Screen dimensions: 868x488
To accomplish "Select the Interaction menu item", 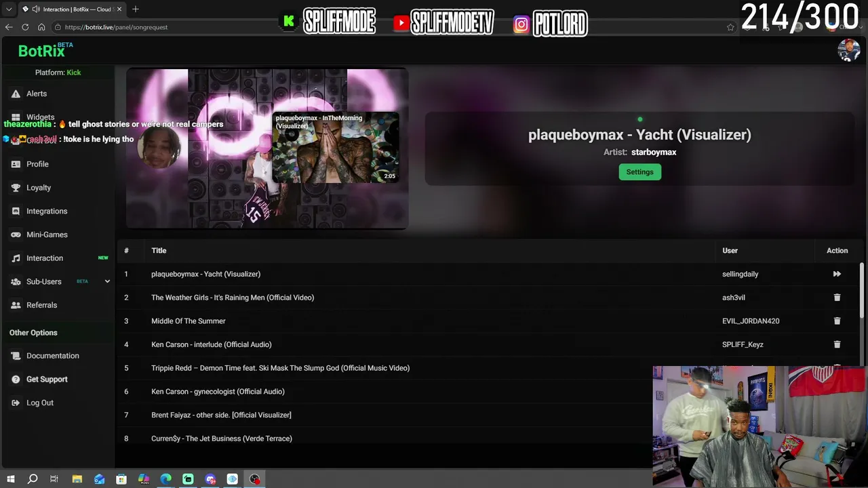I will coord(45,258).
